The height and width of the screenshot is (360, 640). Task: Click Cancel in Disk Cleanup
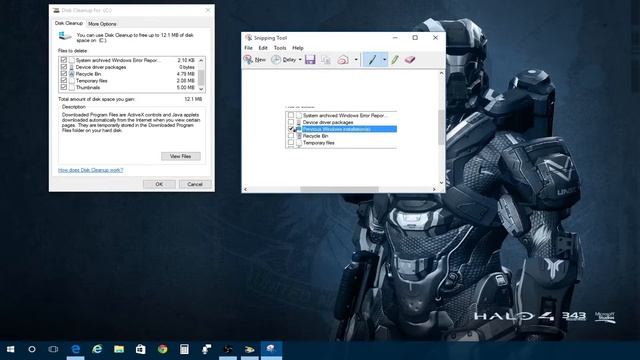(x=195, y=184)
